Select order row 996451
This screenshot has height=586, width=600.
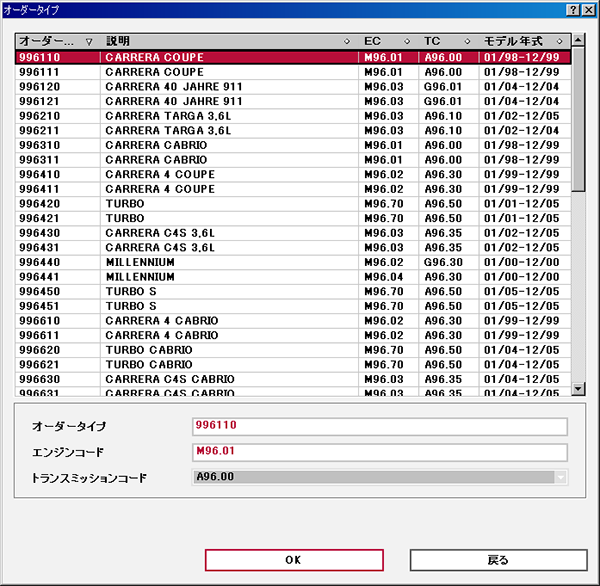[x=293, y=306]
